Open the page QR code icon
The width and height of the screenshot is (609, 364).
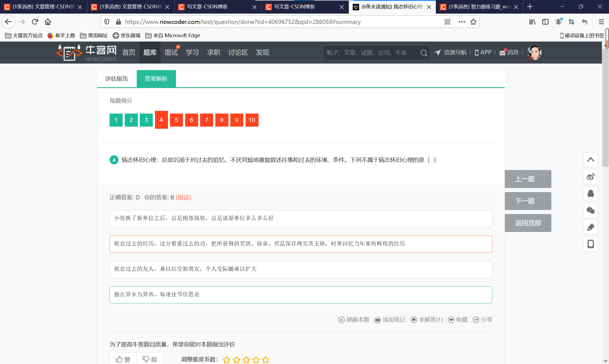[447, 22]
